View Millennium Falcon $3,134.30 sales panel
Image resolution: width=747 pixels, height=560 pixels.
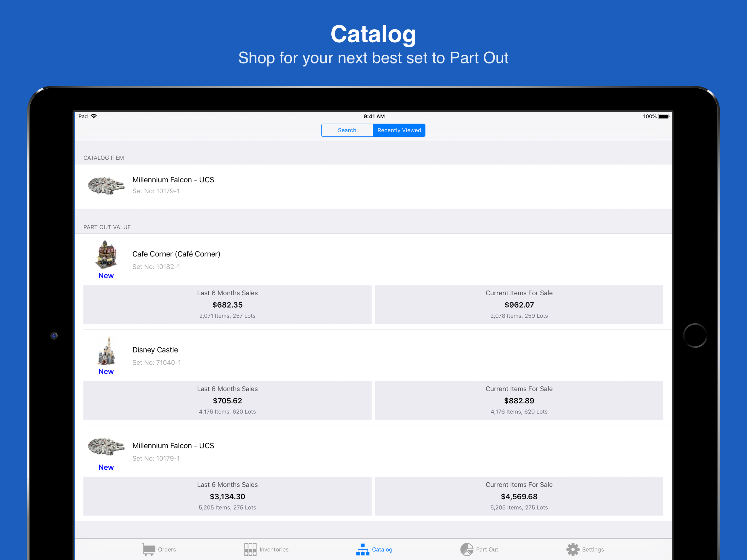[x=227, y=496]
